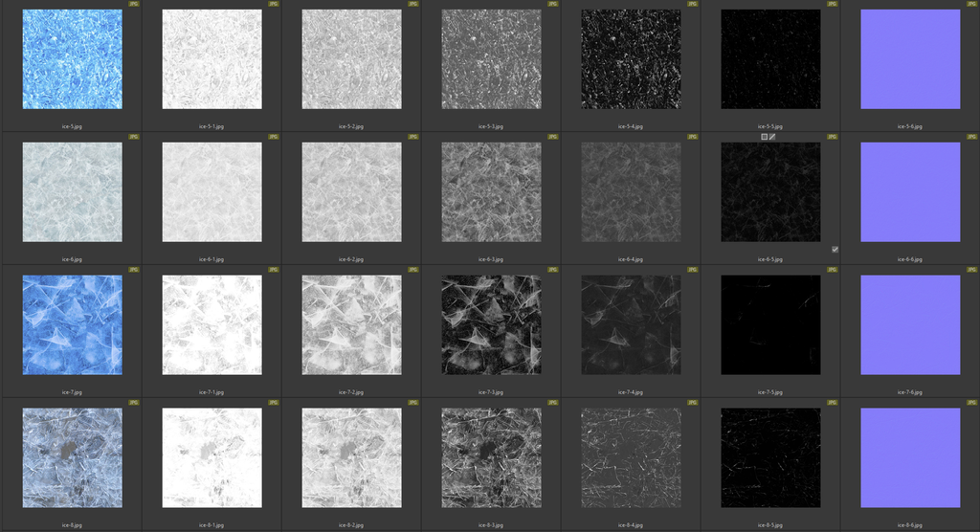This screenshot has width=980, height=532.
Task: Select the ice-8.jpg cracked ice thumbnail
Action: (73, 458)
